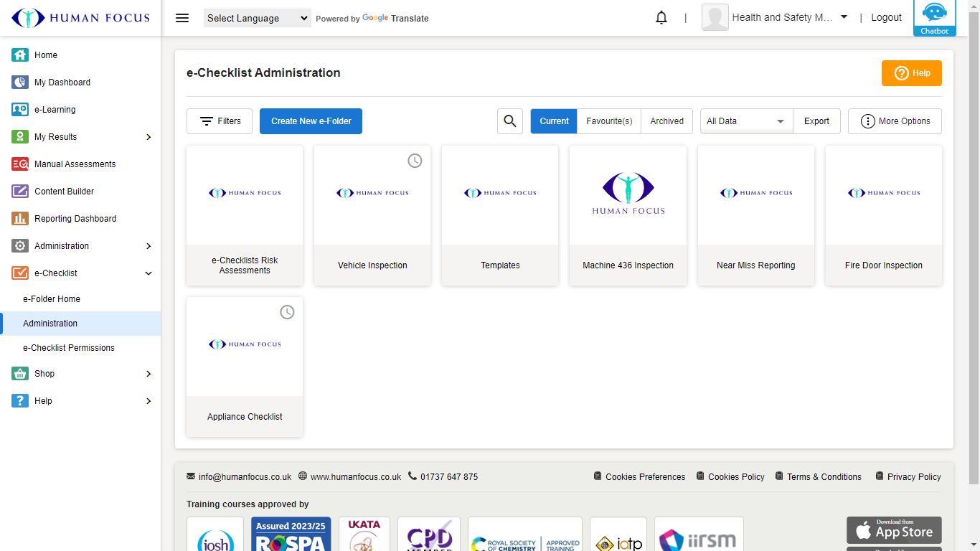980x551 pixels.
Task: Click the hamburger menu icon
Action: 182,18
